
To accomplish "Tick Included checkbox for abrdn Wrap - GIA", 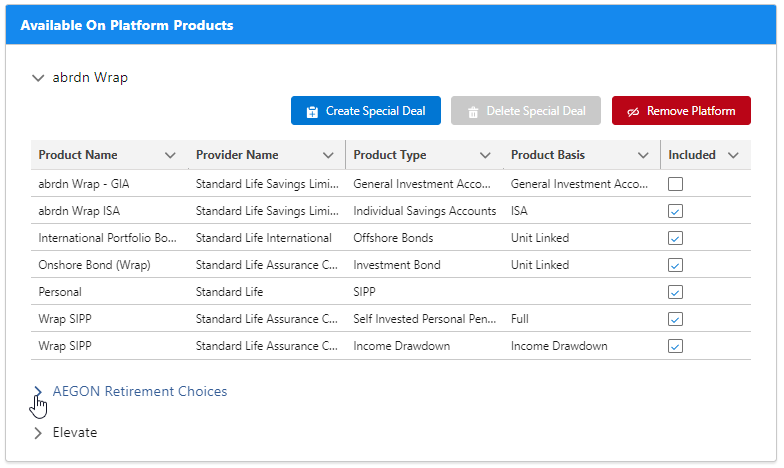I will point(676,184).
